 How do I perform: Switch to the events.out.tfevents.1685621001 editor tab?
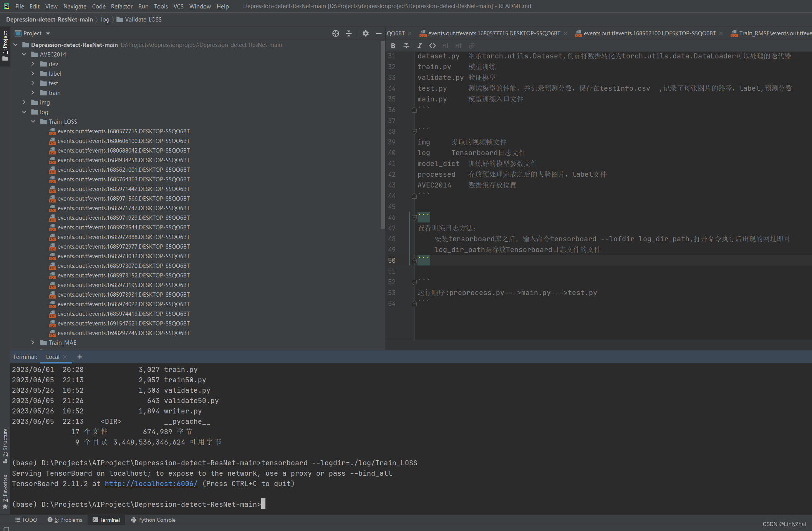649,33
